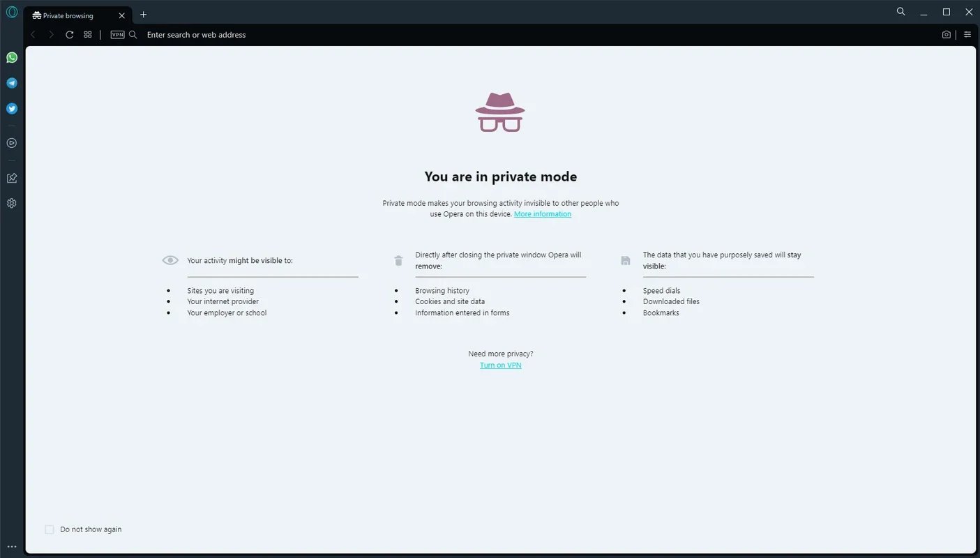Open the Player sidebar icon
The height and width of the screenshot is (558, 980).
click(x=12, y=143)
